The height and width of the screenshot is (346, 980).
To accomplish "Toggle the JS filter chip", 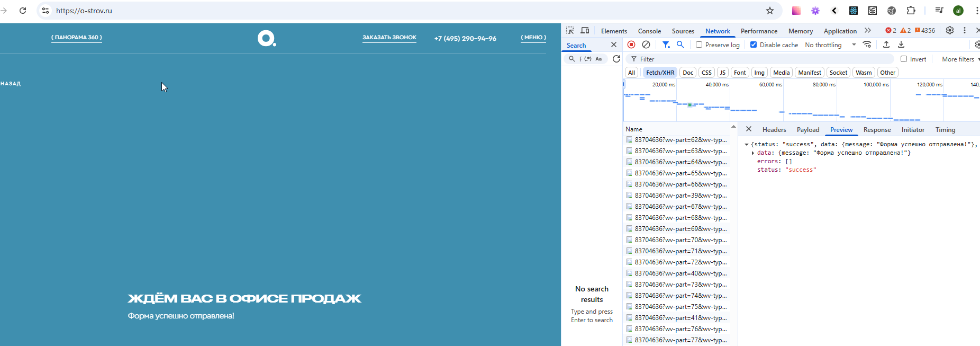I will 723,73.
